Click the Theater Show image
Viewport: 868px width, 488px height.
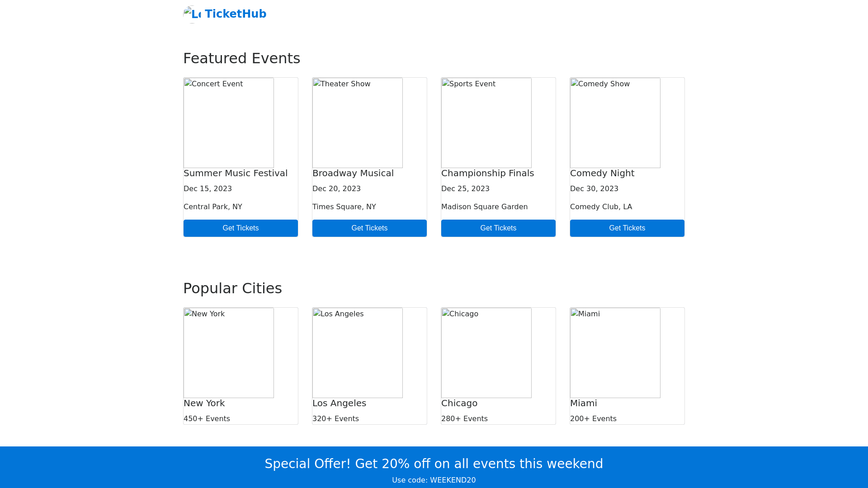[358, 123]
